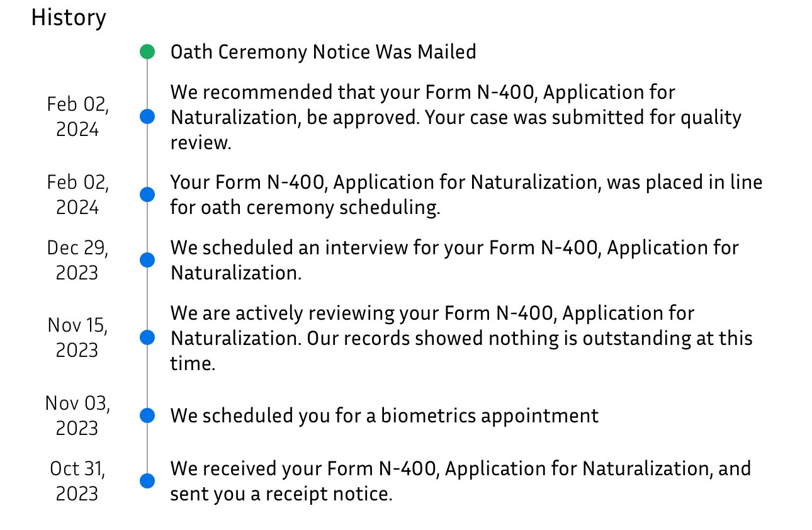The height and width of the screenshot is (530, 812).
Task: Select the actively reviewing Form N-400 text
Action: click(461, 338)
